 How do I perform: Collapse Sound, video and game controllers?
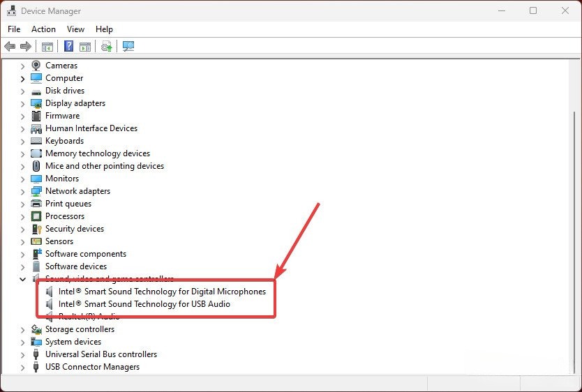tap(22, 279)
